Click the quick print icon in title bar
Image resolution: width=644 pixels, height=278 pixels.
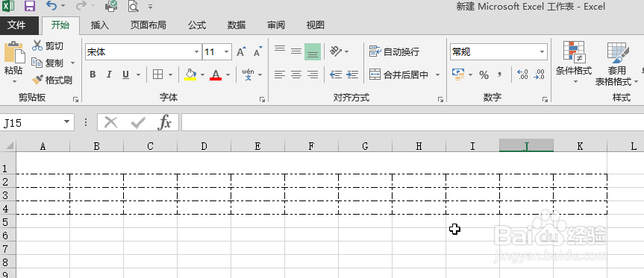pos(111,6)
